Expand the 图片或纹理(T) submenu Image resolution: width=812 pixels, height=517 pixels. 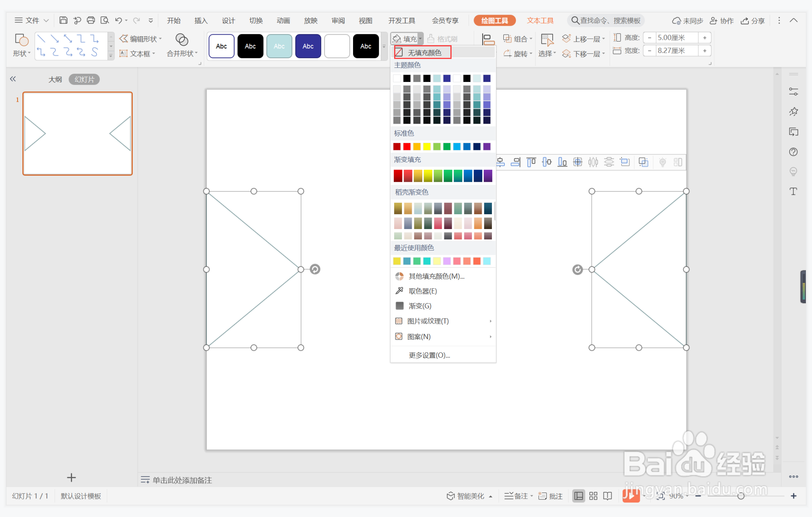(x=443, y=321)
